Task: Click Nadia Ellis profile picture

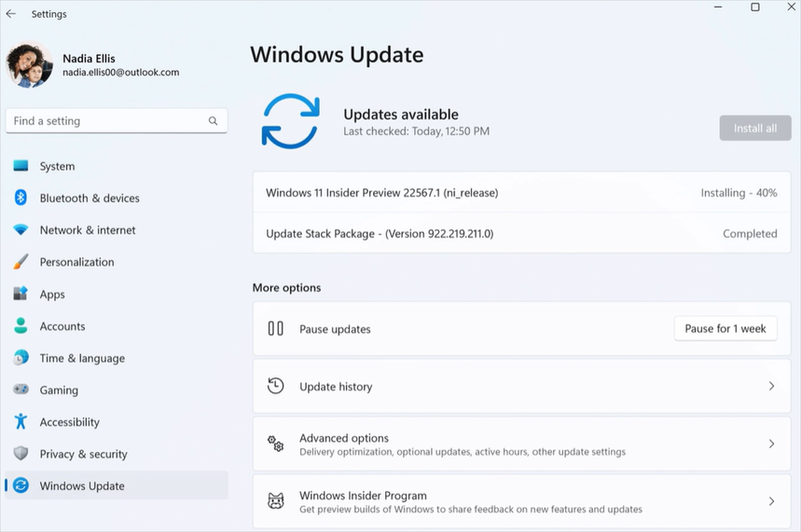Action: (x=29, y=65)
